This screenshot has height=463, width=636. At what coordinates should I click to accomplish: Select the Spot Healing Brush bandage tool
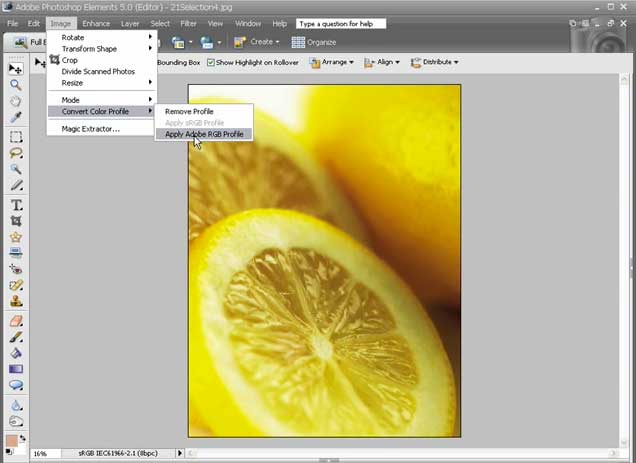16,285
